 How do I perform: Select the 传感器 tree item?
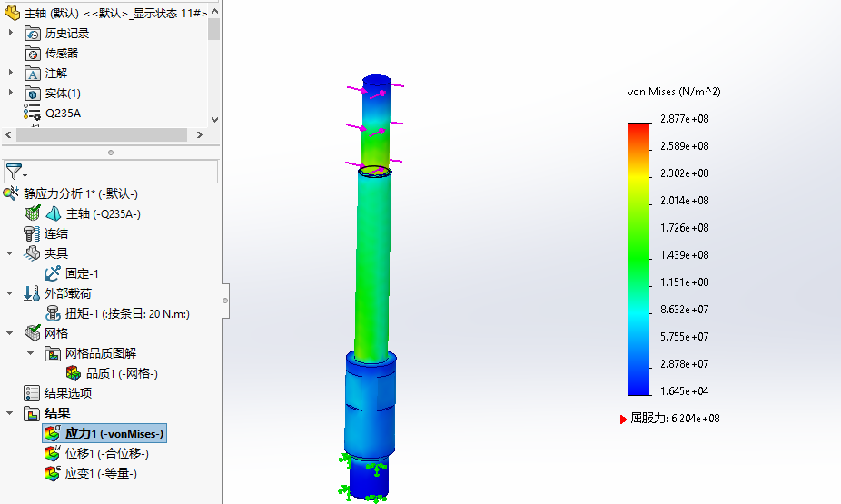coord(62,53)
